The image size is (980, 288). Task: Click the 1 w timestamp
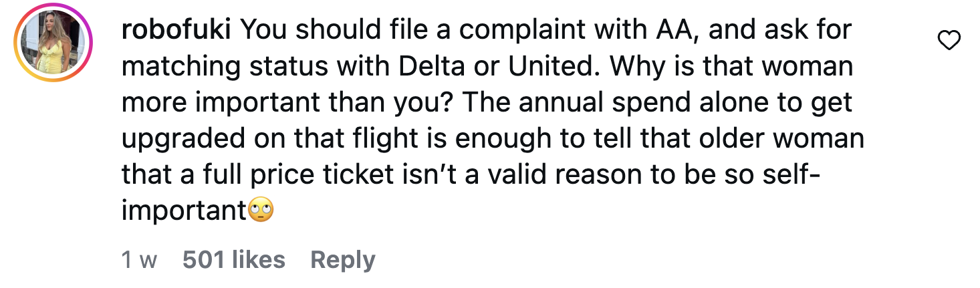138,259
